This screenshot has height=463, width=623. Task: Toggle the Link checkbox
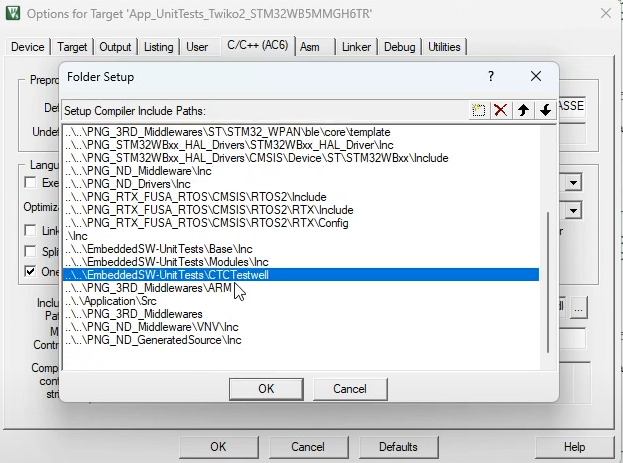[30, 231]
